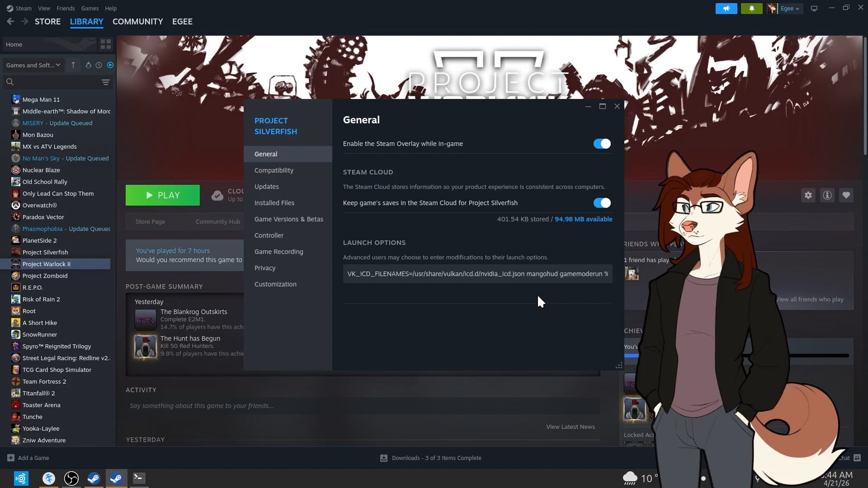Open Steam announcements via megaphone icon

(726, 8)
